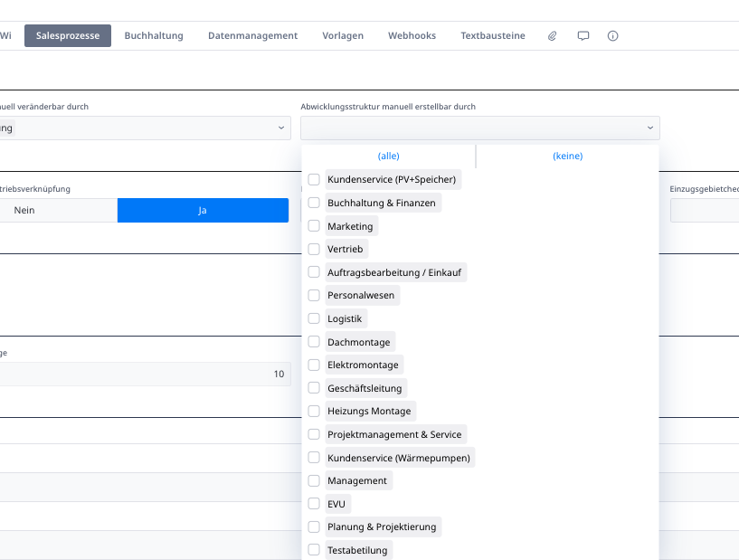Open the info circle icon tab

click(612, 36)
